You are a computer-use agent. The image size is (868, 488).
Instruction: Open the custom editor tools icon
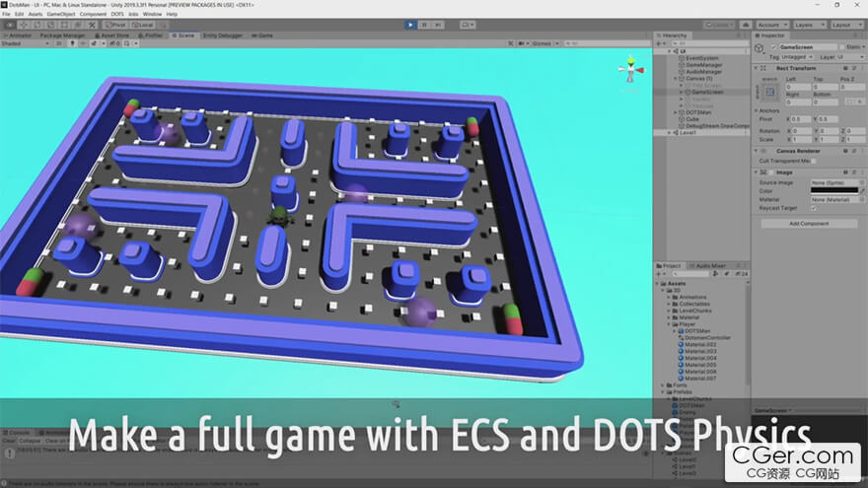coord(92,25)
